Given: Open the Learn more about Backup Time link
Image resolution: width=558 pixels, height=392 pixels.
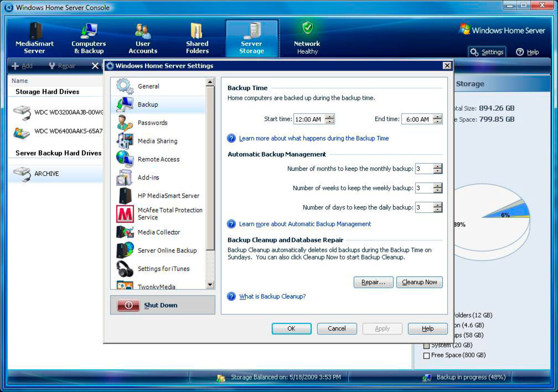Looking at the screenshot, I should (x=314, y=138).
